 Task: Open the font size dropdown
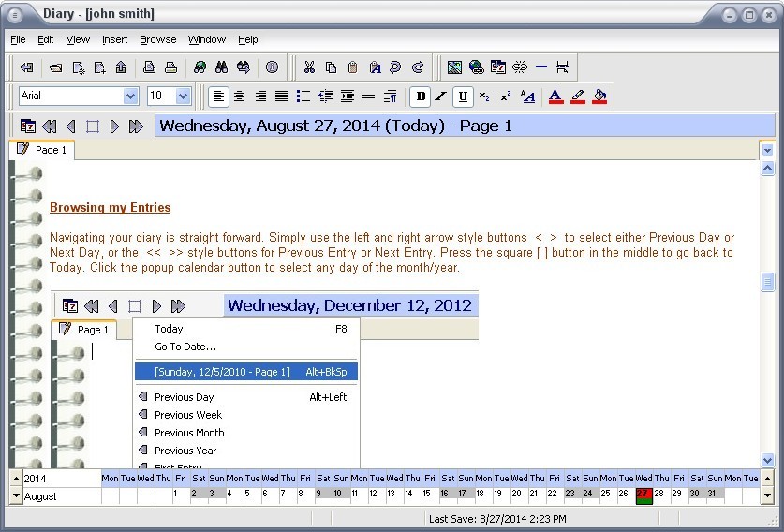[183, 96]
